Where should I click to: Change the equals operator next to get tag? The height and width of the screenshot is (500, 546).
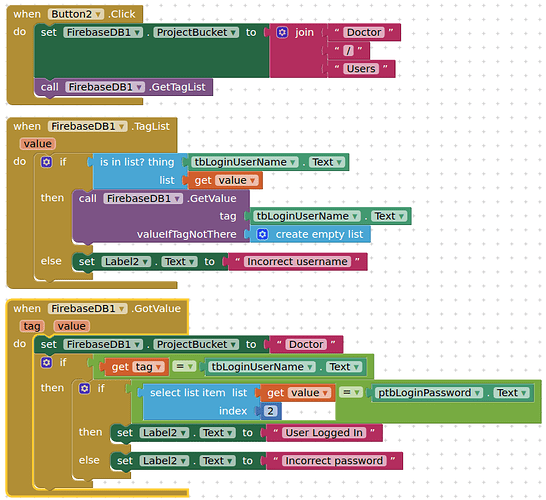184,366
